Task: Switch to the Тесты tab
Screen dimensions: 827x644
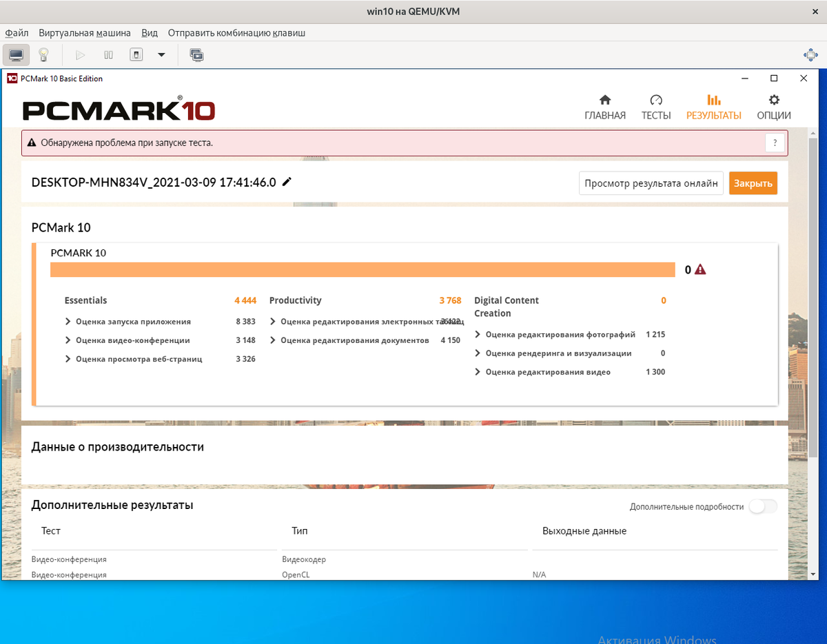Action: (656, 107)
